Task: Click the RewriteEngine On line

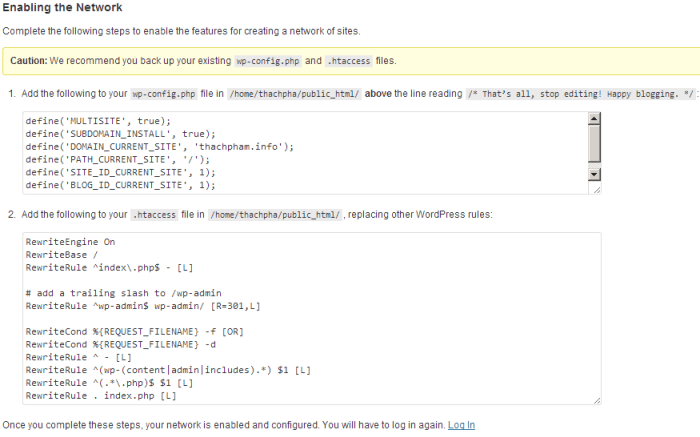Action: point(70,242)
